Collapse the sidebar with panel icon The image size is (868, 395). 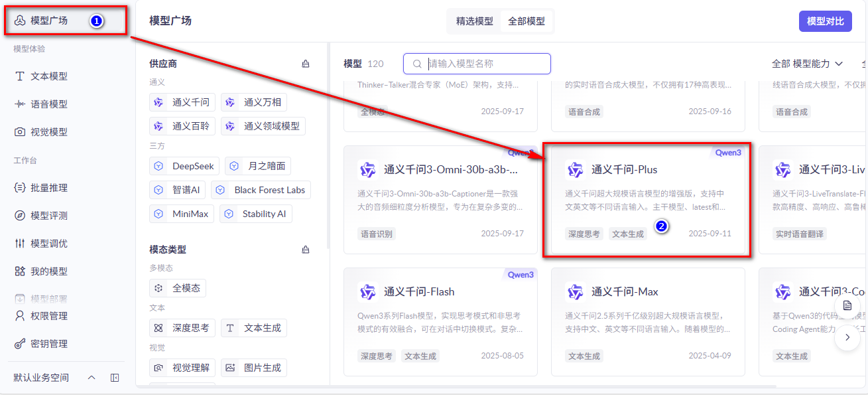pyautogui.click(x=115, y=378)
